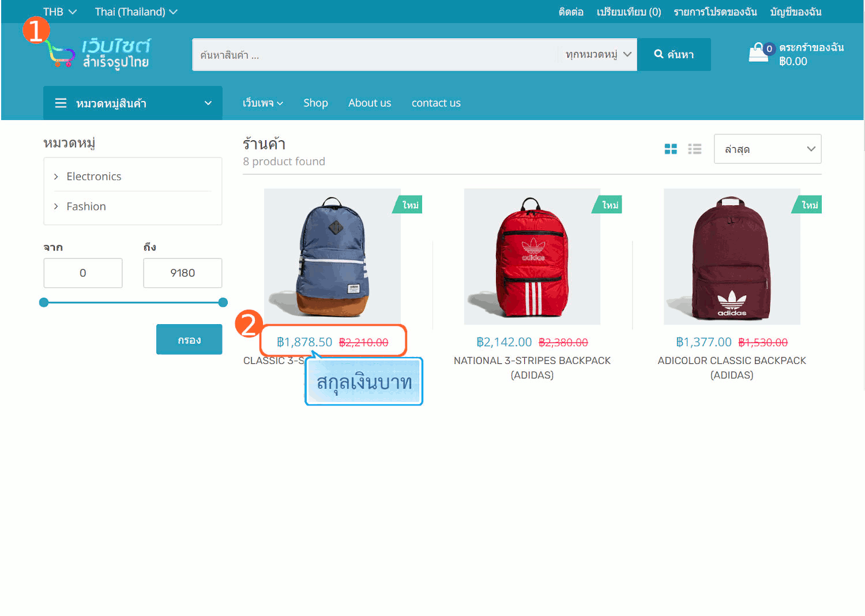865x616 pixels.
Task: Open the THB currency dropdown
Action: tap(59, 12)
